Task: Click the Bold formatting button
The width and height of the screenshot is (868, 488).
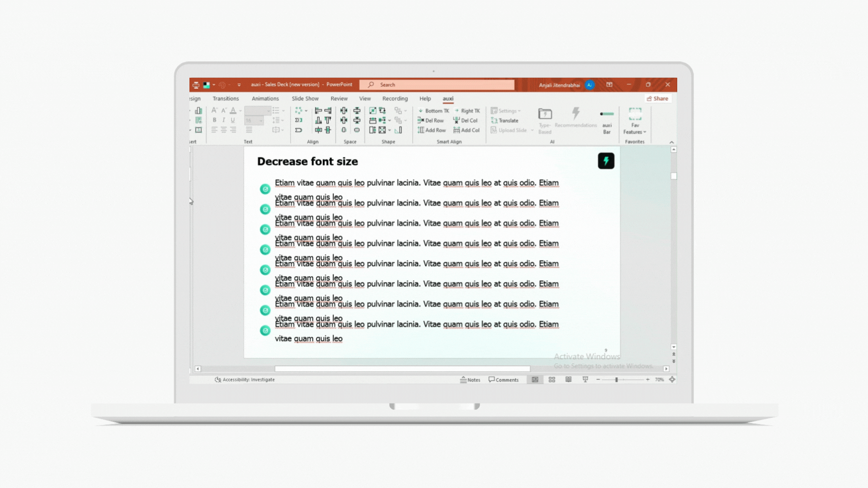Action: [x=214, y=120]
